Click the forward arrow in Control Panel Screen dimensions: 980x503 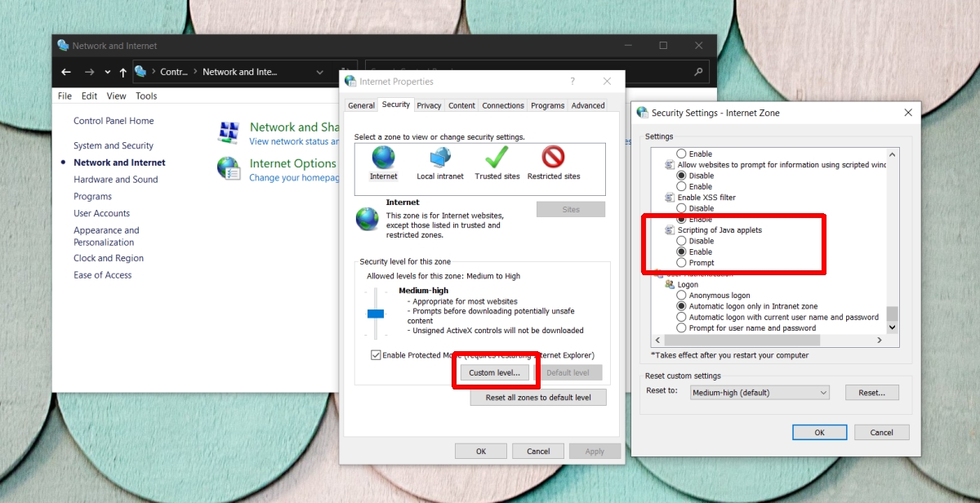pos(89,72)
